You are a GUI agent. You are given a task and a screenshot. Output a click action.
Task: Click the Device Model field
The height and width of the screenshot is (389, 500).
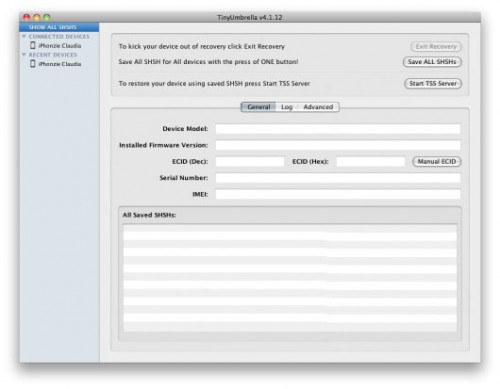pos(338,129)
